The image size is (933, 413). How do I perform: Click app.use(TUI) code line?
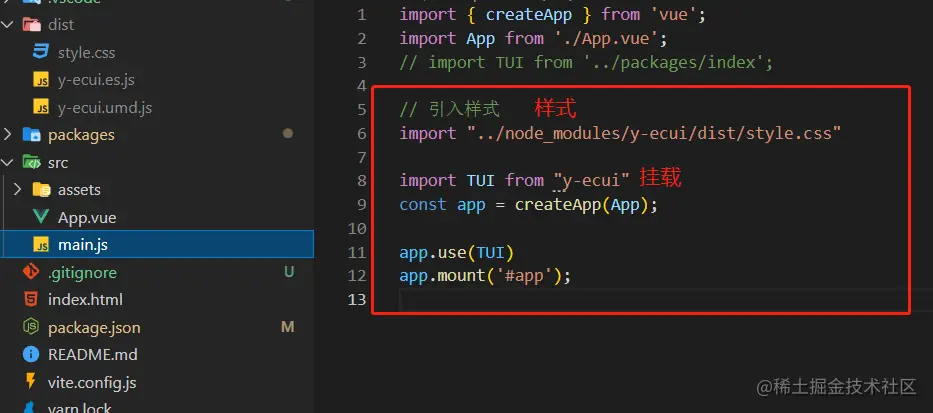(x=457, y=252)
